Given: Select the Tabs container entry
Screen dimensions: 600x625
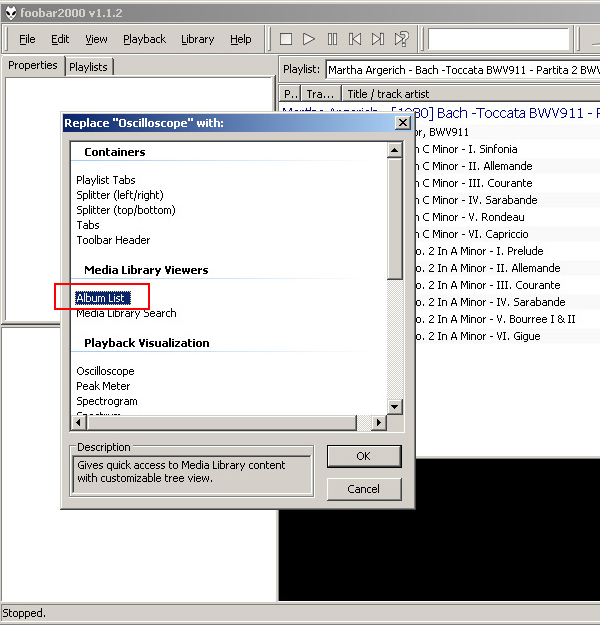Looking at the screenshot, I should pos(88,225).
